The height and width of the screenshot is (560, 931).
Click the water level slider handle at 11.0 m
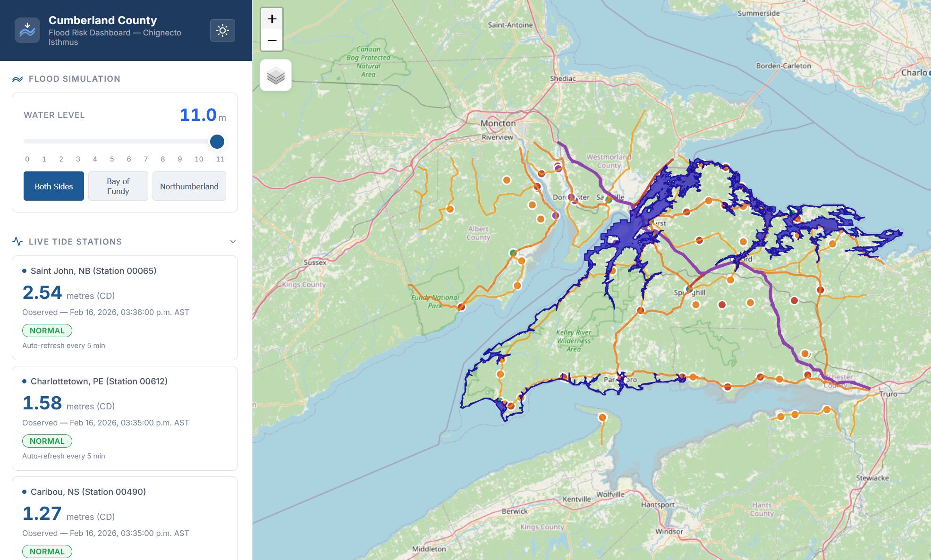tap(217, 142)
